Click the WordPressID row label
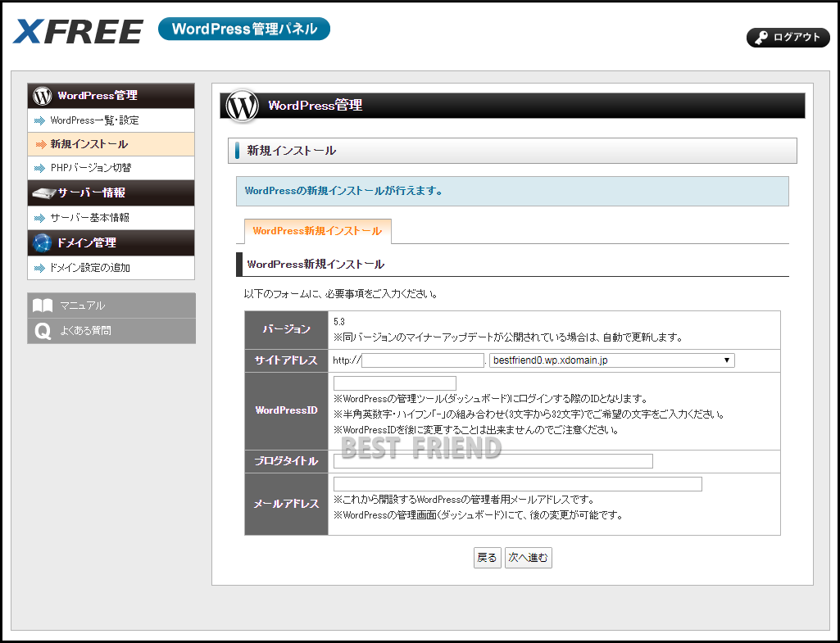The height and width of the screenshot is (643, 840). tap(287, 410)
